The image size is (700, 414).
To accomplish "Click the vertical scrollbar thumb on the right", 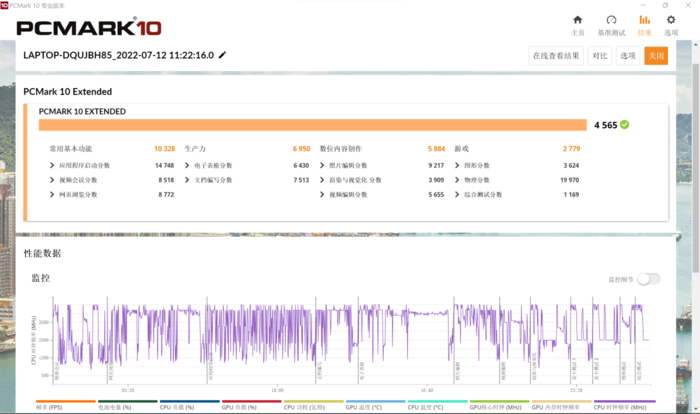I will click(696, 167).
